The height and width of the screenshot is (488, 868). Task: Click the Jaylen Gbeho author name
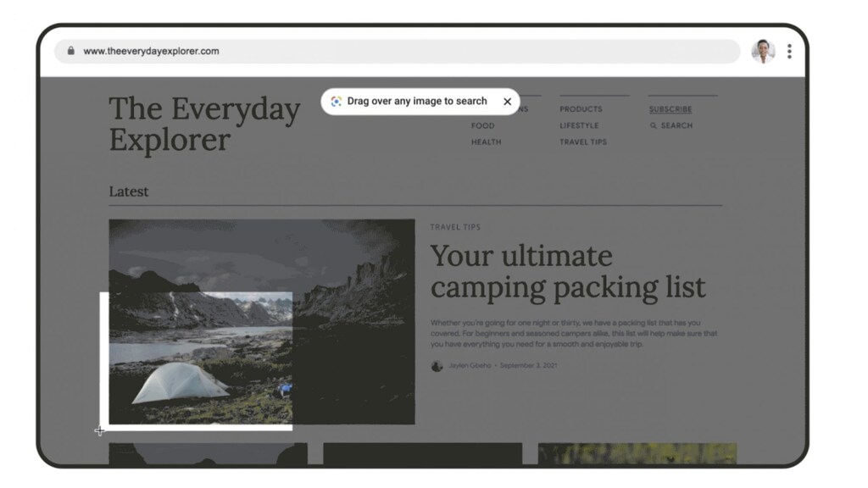coord(470,366)
